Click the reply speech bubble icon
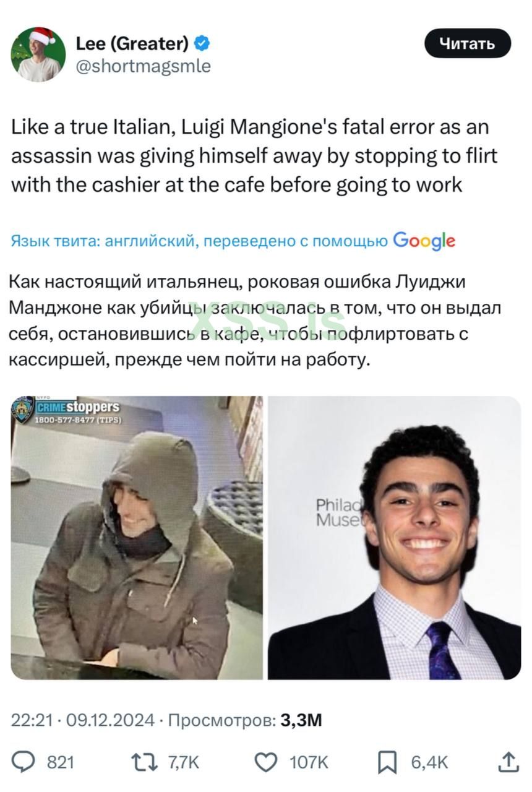The image size is (532, 792). coord(24,761)
